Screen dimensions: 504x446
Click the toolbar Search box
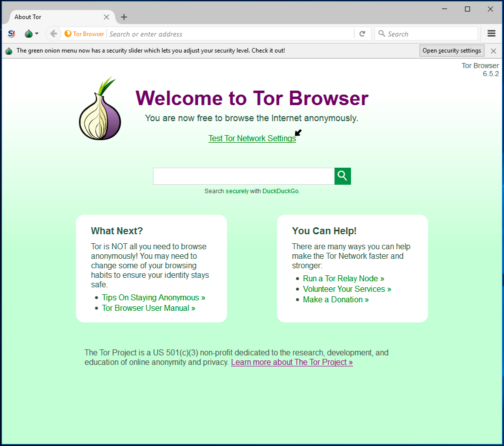[426, 34]
